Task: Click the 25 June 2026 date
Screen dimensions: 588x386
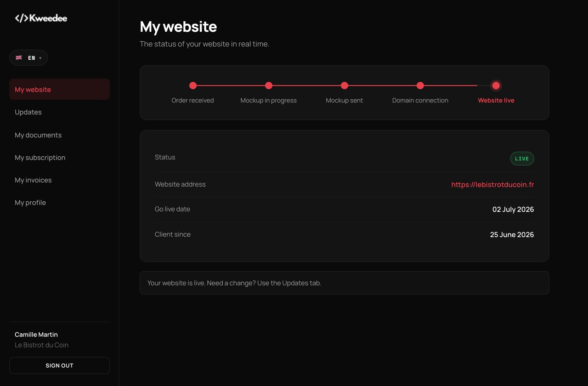Action: (512, 234)
